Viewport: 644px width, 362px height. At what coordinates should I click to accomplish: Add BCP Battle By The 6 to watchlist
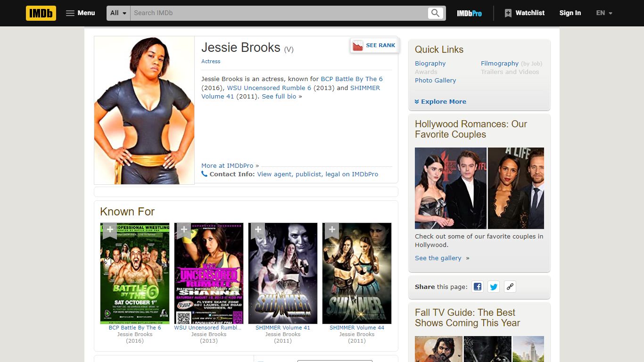point(109,230)
